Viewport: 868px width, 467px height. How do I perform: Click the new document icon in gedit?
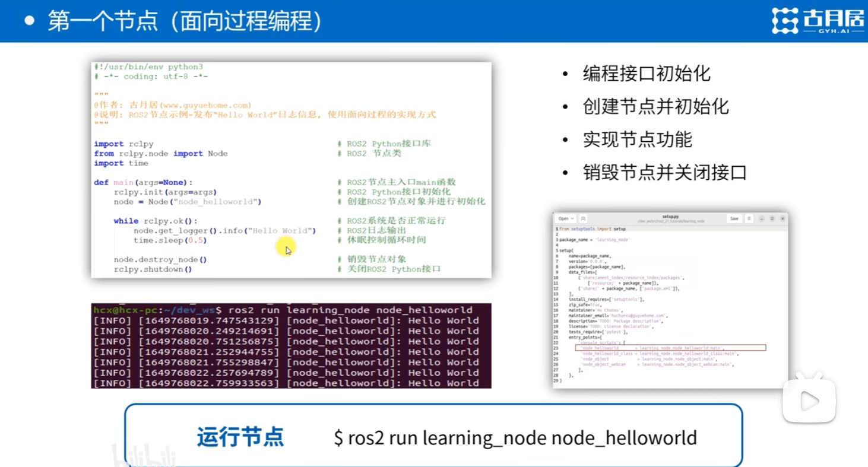click(x=584, y=218)
